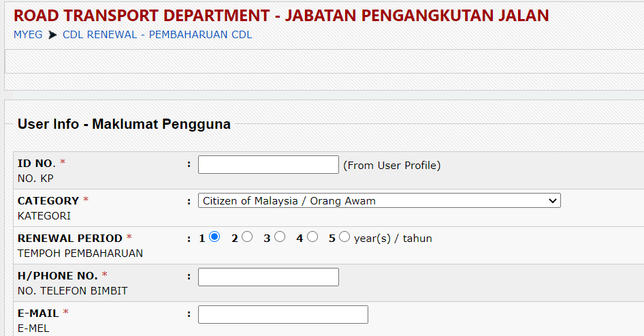Click the CATEGORY field label

coord(48,201)
